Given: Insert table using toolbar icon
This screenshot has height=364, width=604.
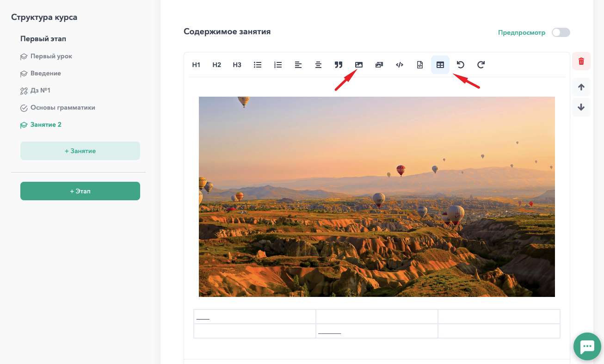Looking at the screenshot, I should (440, 65).
